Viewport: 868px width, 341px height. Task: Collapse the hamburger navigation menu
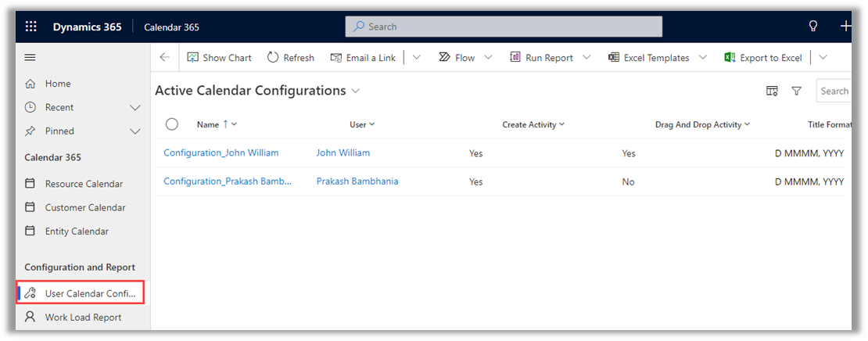30,57
